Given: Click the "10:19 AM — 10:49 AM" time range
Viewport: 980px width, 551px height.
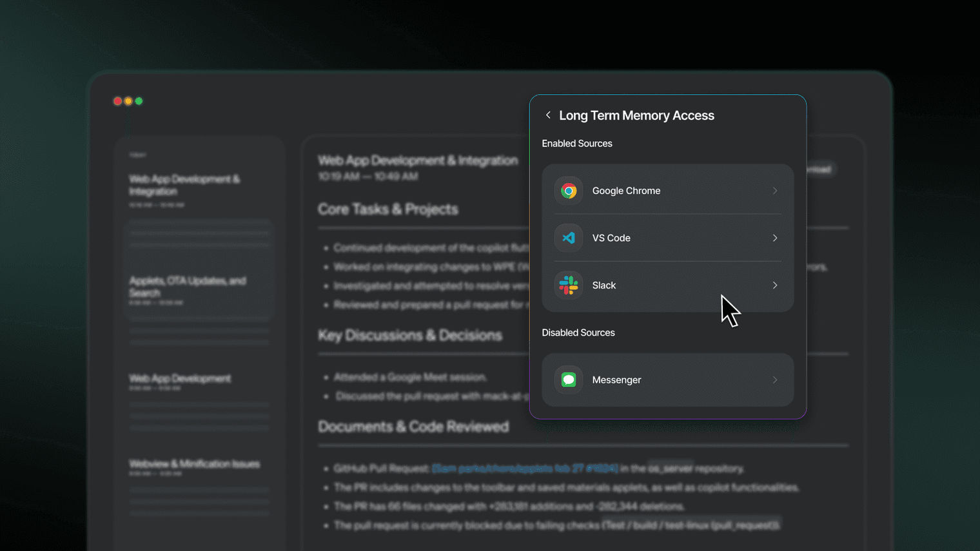Looking at the screenshot, I should coord(368,177).
